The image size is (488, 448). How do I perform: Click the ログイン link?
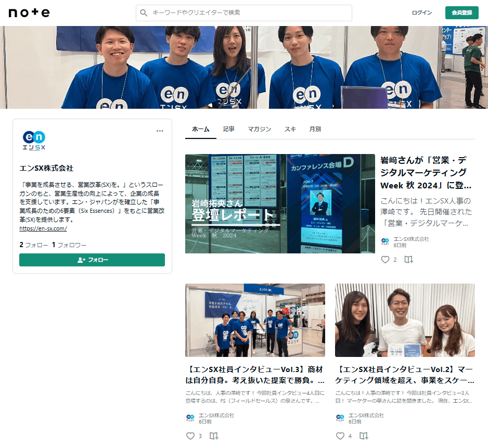pyautogui.click(x=421, y=12)
